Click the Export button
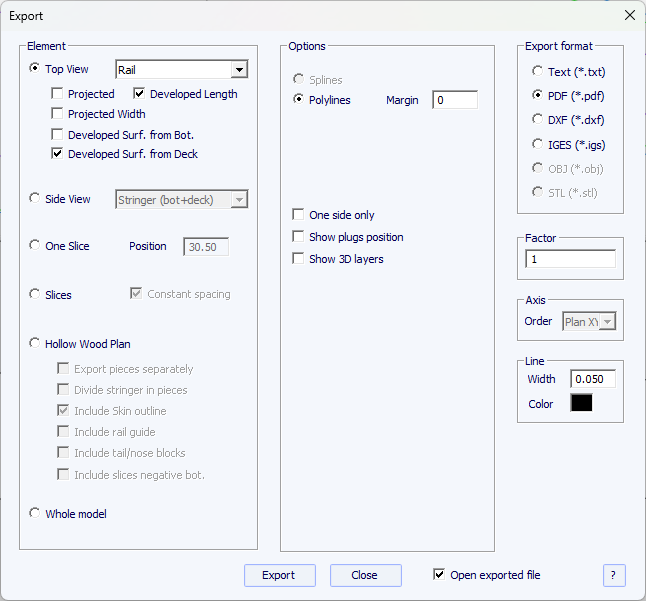 [279, 575]
